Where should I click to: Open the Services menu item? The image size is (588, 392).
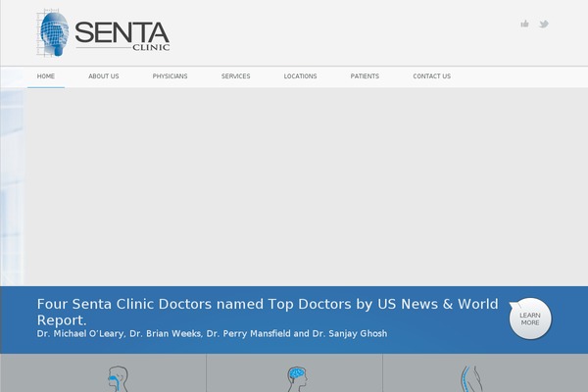coord(235,76)
